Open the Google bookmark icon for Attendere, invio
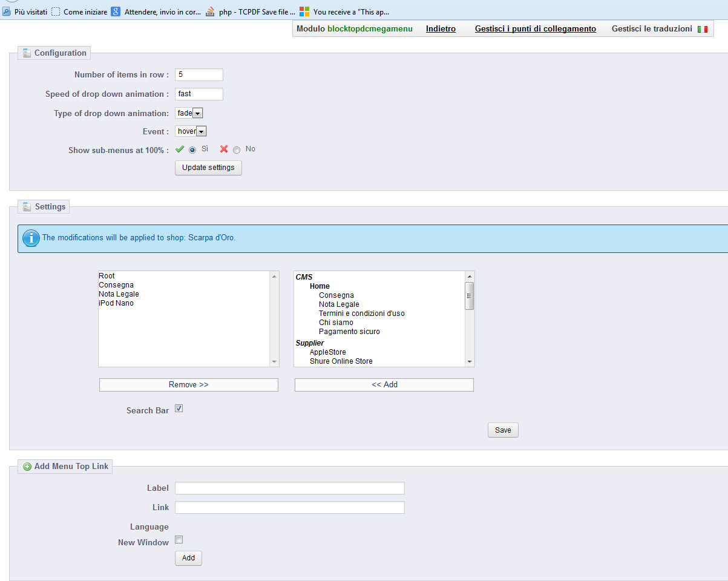This screenshot has height=581, width=728. tap(116, 11)
